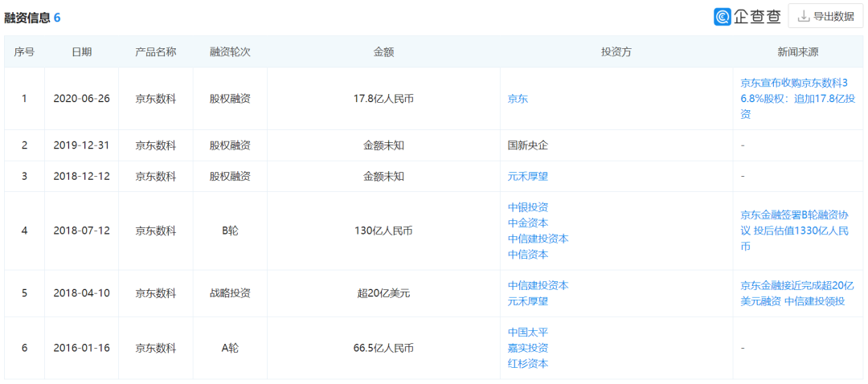Viewport: 868px width, 384px height.
Task: Click the 66.5亿人民币 amount cell
Action: tap(383, 348)
